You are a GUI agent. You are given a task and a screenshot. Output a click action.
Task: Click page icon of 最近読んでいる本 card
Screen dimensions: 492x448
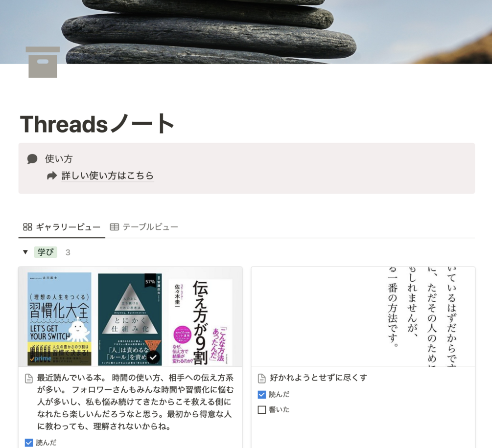coord(29,379)
